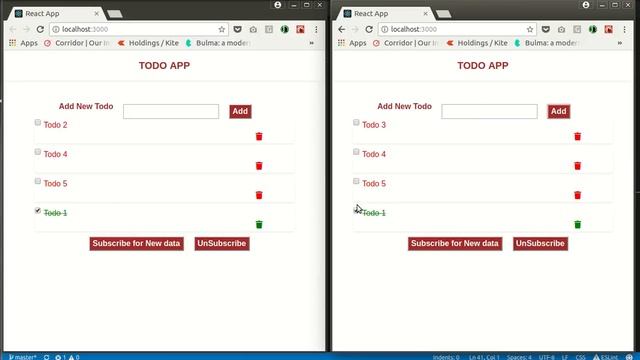Delete Todo 3 in the right window
This screenshot has width=640, height=360.
(578, 136)
